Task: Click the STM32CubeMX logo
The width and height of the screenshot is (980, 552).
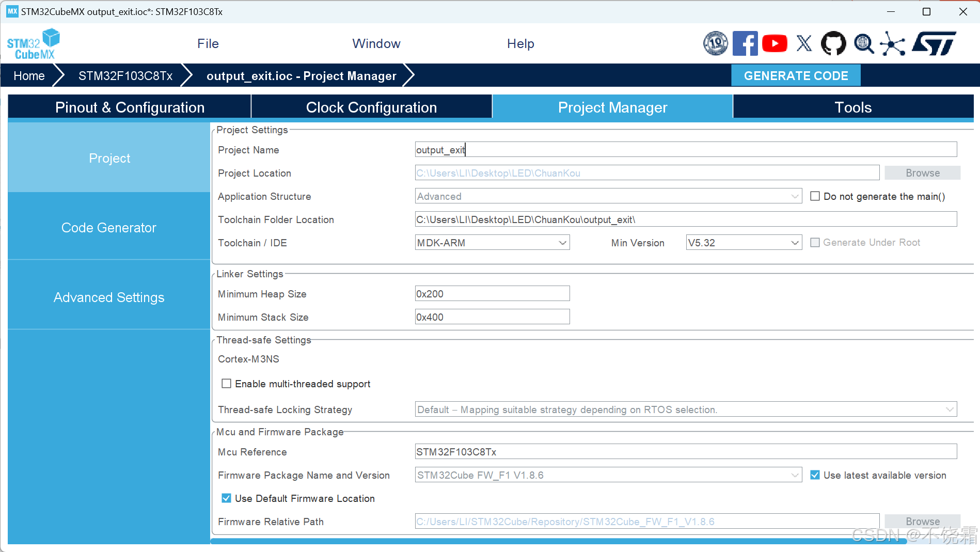Action: (34, 44)
